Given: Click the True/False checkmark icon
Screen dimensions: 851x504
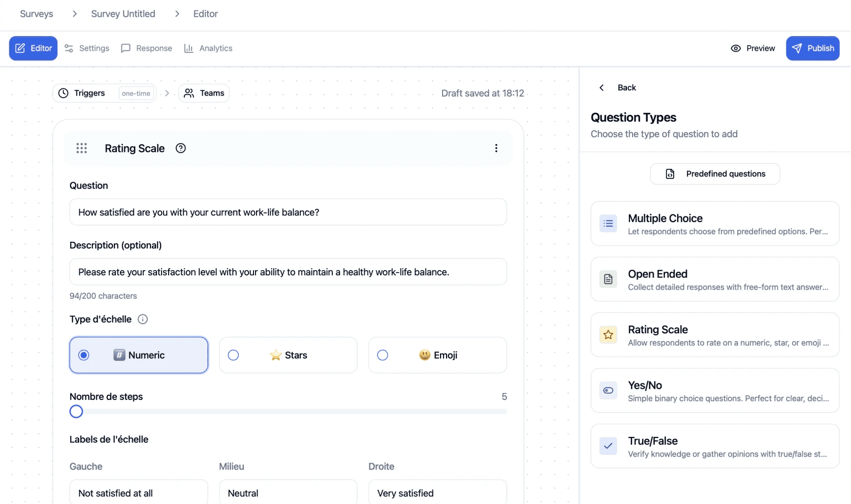Looking at the screenshot, I should [608, 446].
